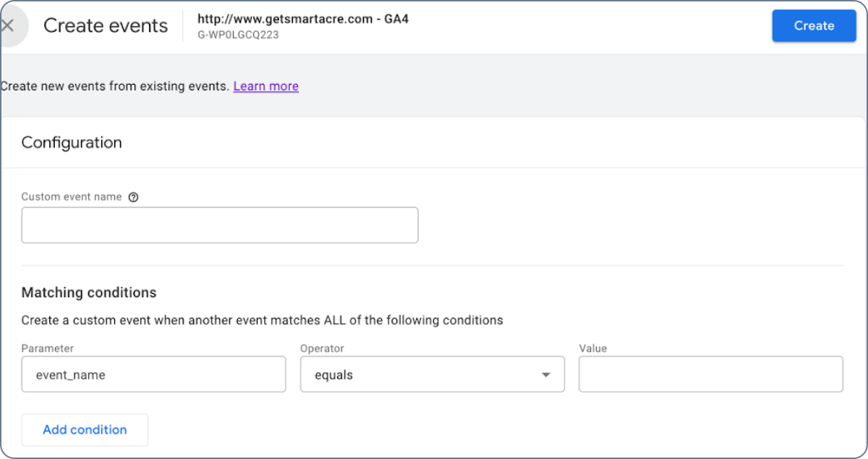The width and height of the screenshot is (868, 459).
Task: Click the Matching conditions heading
Action: (89, 292)
